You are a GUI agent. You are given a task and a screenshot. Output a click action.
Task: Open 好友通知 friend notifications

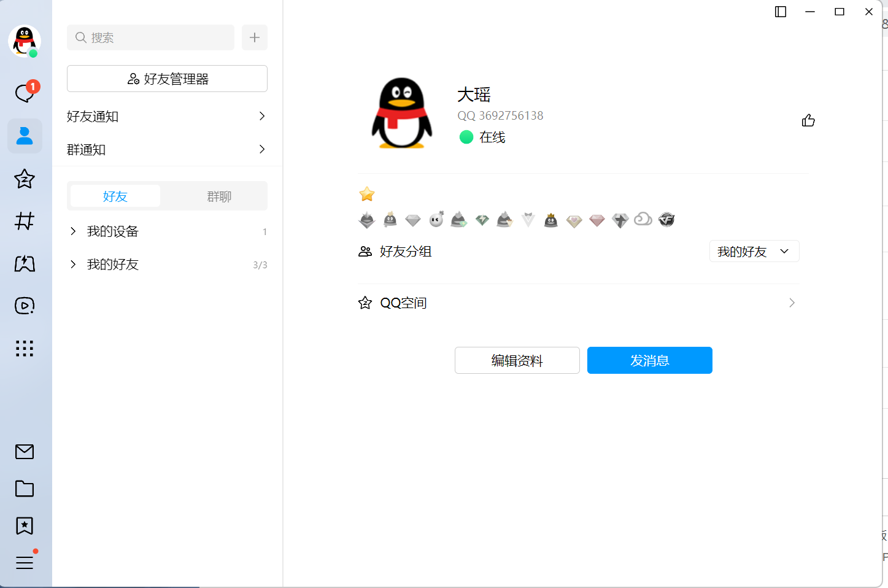pos(167,116)
